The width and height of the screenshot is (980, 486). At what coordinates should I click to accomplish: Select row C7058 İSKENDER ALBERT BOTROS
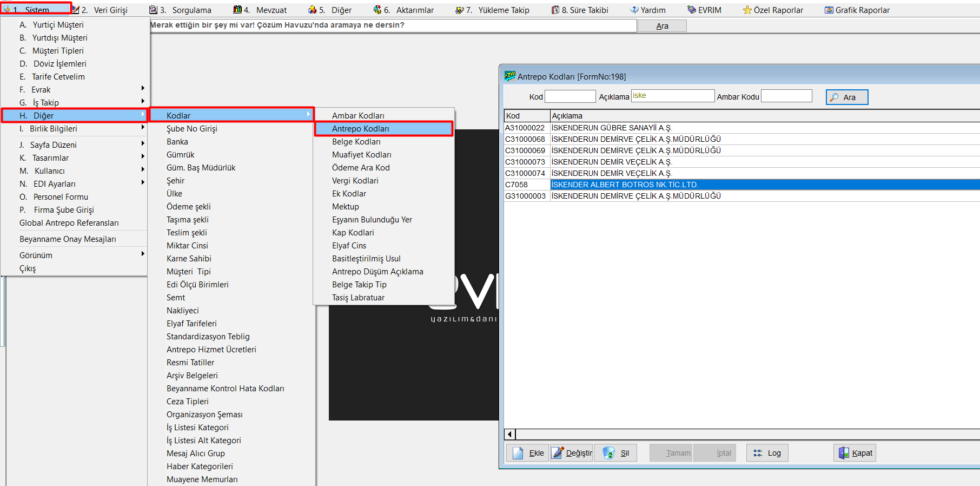pos(742,185)
